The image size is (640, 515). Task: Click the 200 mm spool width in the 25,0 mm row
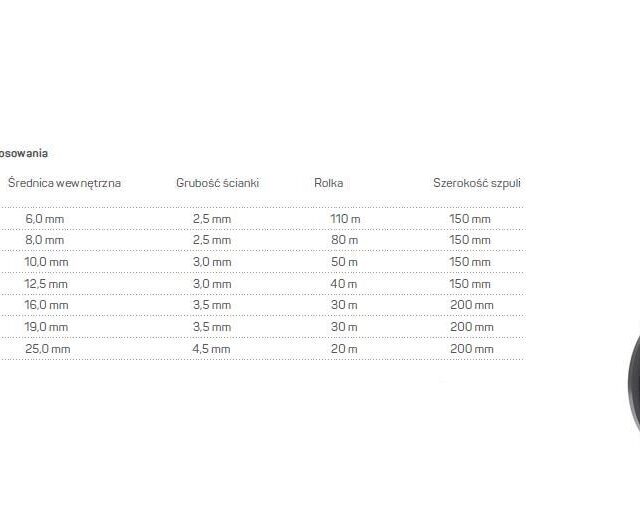[471, 349]
